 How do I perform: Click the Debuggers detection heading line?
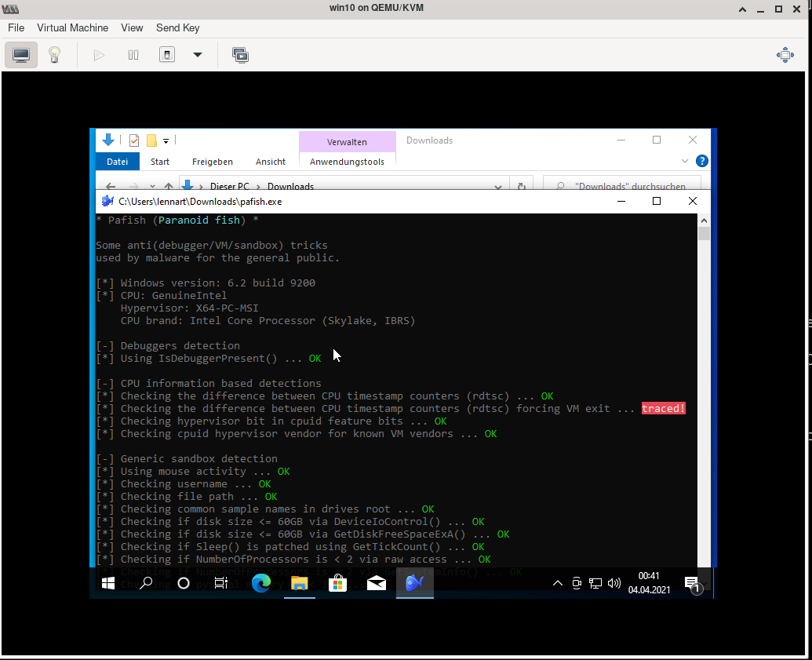click(x=168, y=345)
